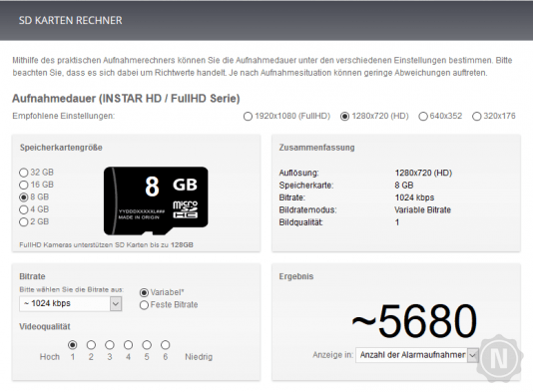Set video quality to level 6
The width and height of the screenshot is (533, 392).
[166, 345]
